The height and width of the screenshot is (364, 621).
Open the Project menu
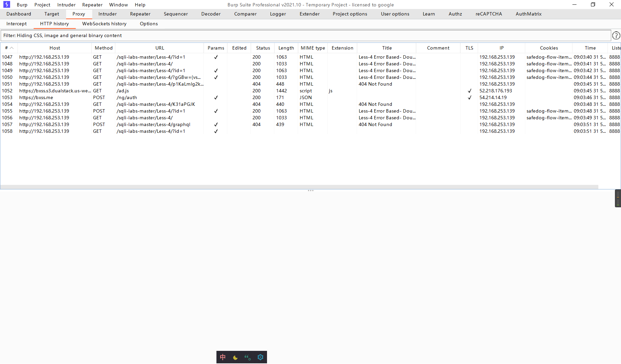[42, 5]
